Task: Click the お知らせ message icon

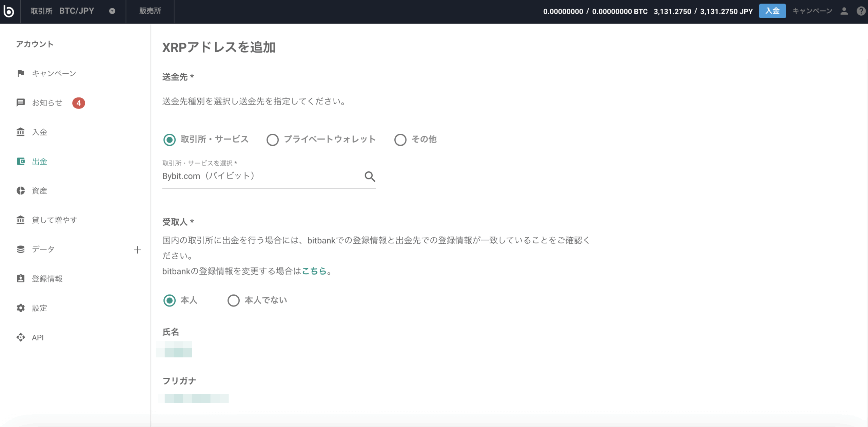Action: [21, 103]
